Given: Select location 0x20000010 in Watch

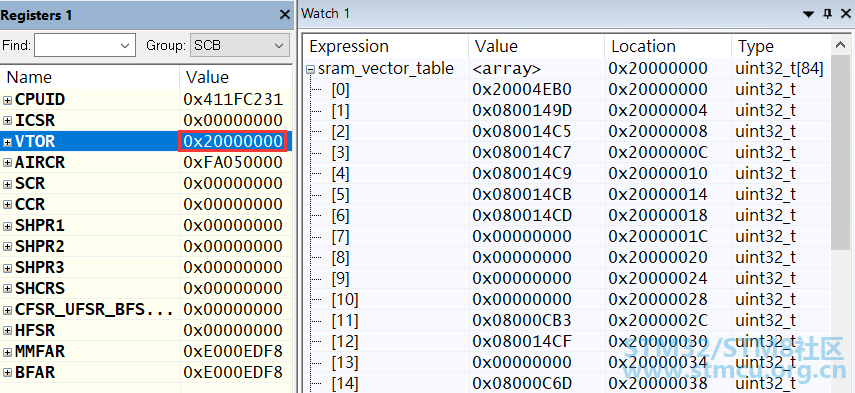Looking at the screenshot, I should pyautogui.click(x=658, y=174).
